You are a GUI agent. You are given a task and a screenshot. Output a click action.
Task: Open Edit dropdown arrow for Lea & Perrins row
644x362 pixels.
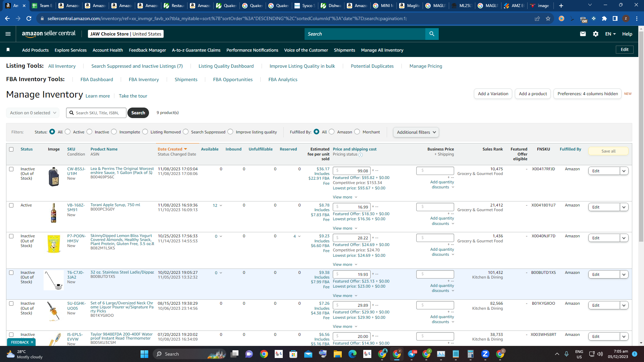click(x=624, y=171)
